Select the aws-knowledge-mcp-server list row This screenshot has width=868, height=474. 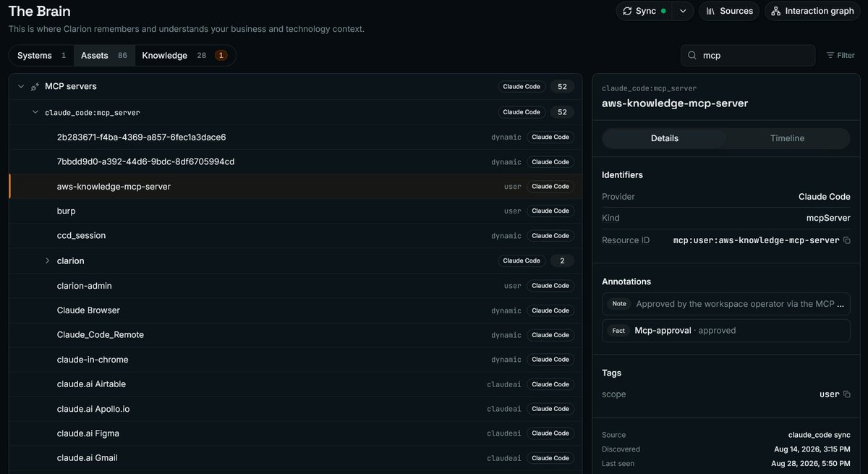tap(295, 186)
